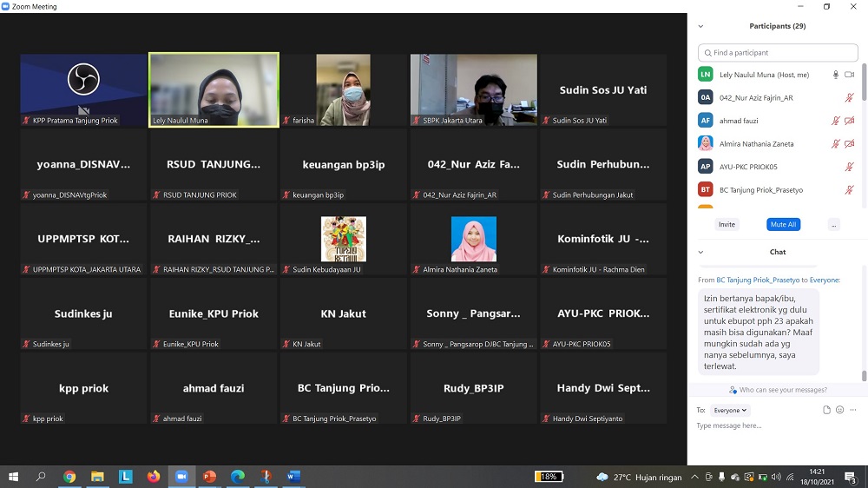Open the emoji picker in chat
This screenshot has width=868, height=488.
point(839,410)
